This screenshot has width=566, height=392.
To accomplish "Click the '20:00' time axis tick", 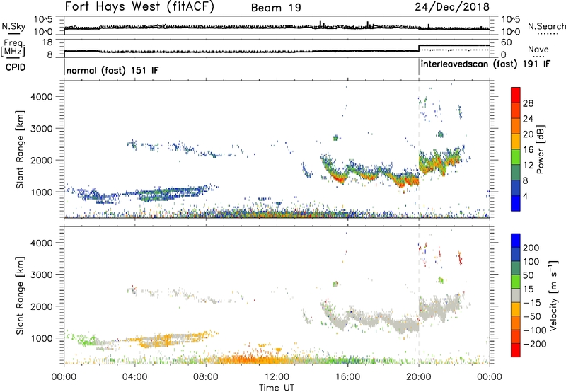I will tap(419, 377).
